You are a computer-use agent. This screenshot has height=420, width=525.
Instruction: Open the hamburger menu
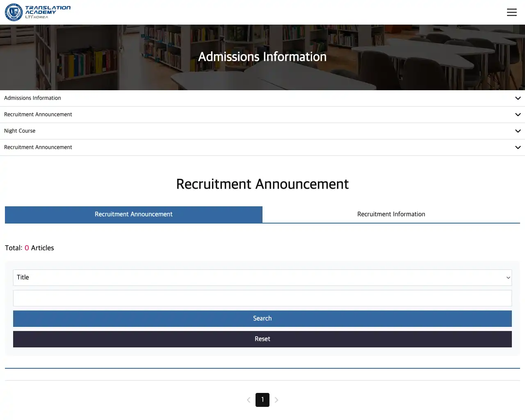tap(511, 12)
